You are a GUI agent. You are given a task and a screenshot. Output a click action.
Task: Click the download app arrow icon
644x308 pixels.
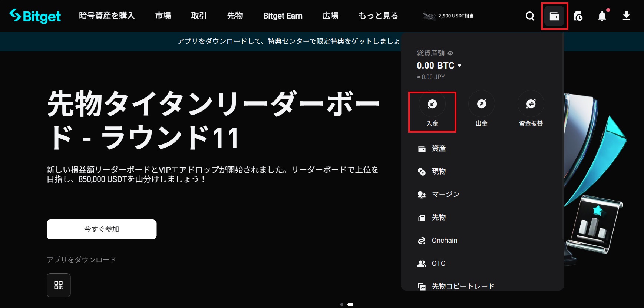click(626, 16)
